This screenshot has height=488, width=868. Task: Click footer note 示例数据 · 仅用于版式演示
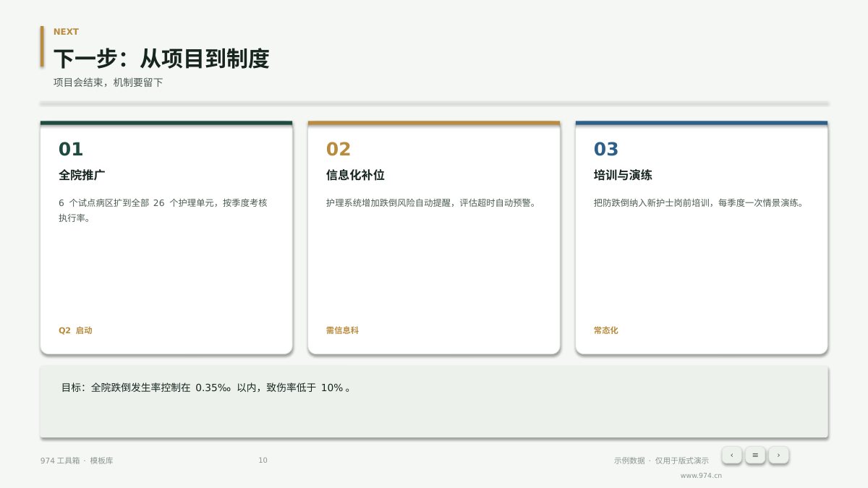pyautogui.click(x=661, y=461)
